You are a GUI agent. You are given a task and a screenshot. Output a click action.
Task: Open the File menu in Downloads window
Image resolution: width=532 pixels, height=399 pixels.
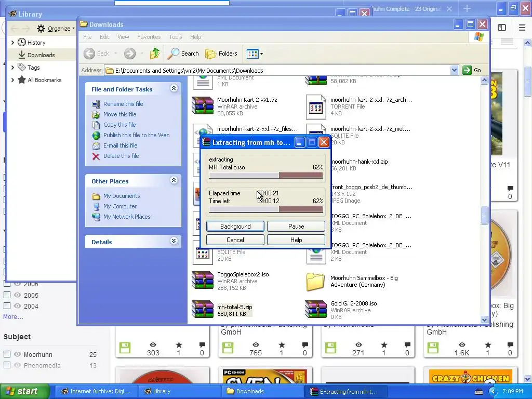point(87,37)
